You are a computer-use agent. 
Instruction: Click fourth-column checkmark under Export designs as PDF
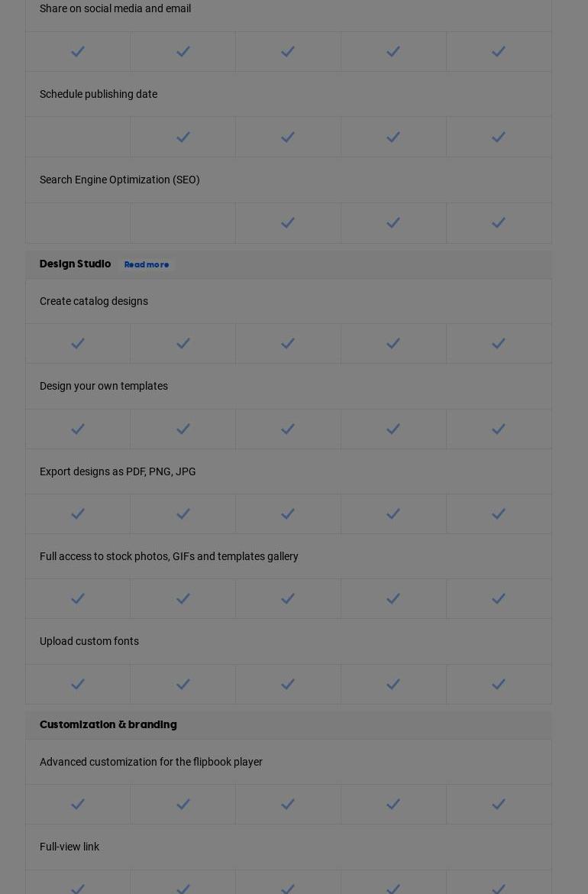[393, 514]
